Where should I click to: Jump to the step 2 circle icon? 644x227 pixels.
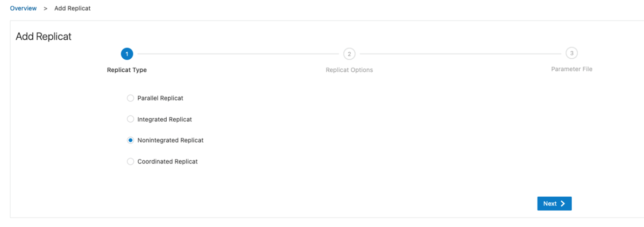tap(349, 54)
